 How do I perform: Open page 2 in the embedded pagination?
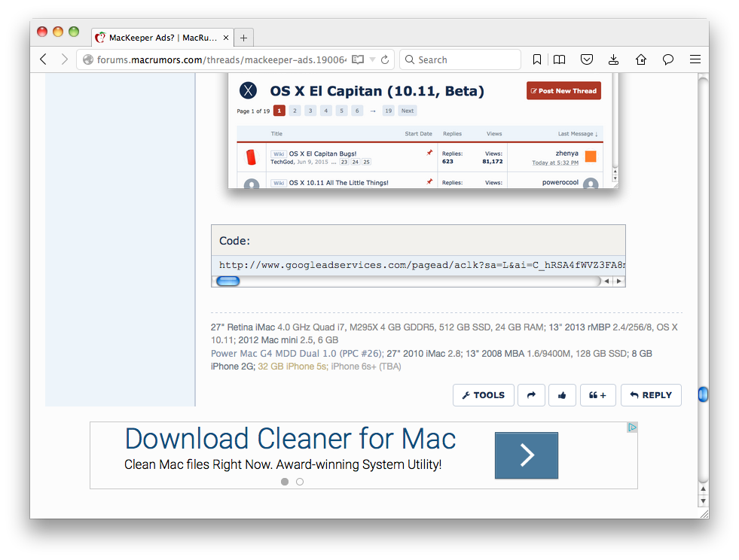[x=295, y=111]
